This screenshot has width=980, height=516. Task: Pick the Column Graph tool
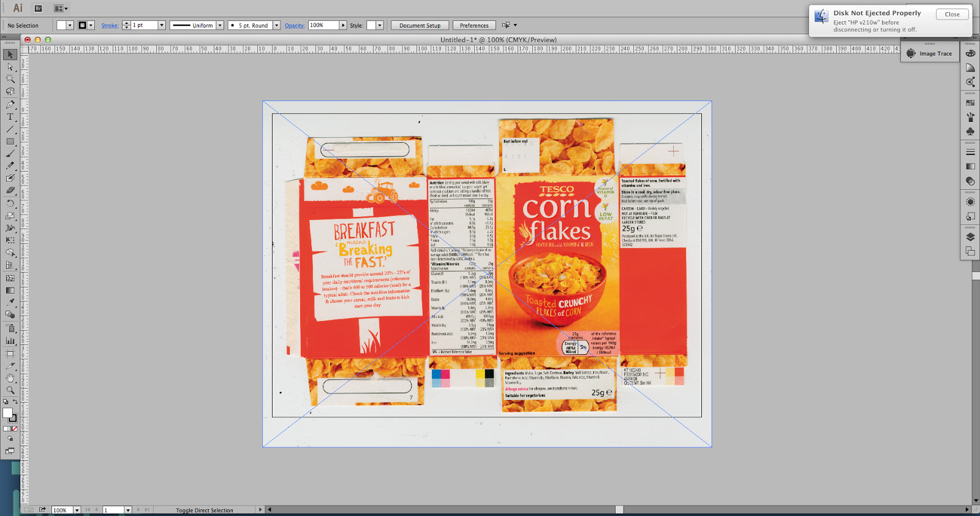point(10,340)
